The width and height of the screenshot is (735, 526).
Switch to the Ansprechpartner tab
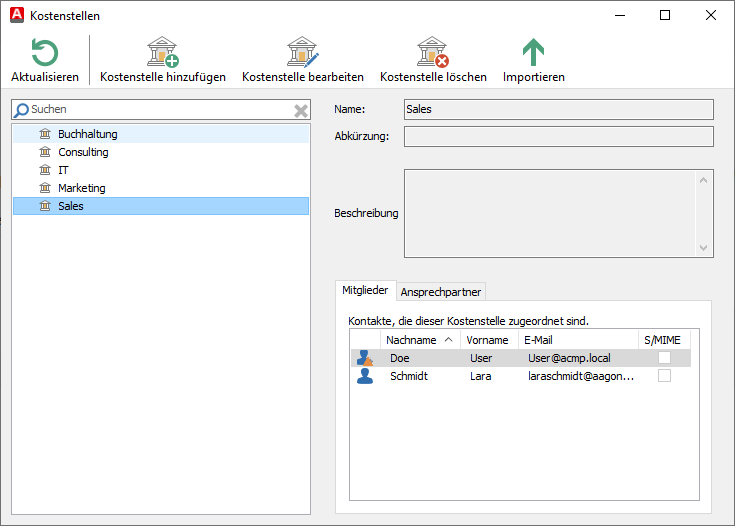pos(441,292)
